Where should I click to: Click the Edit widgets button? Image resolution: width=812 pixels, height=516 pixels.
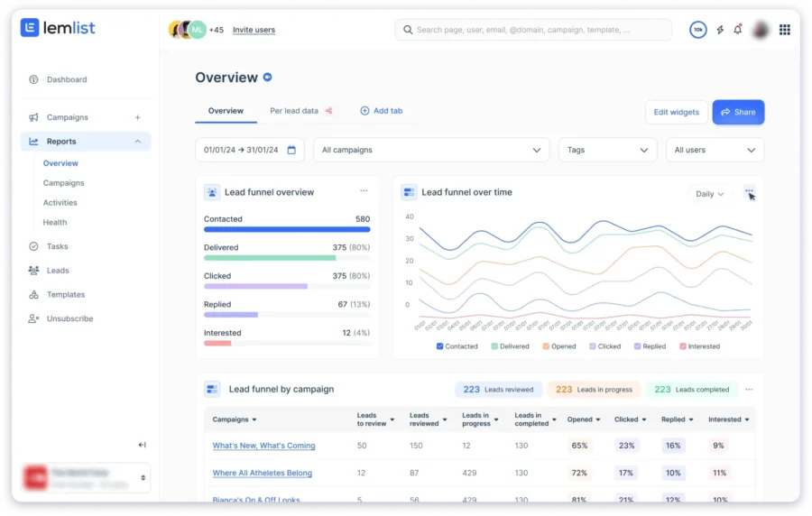pos(677,112)
